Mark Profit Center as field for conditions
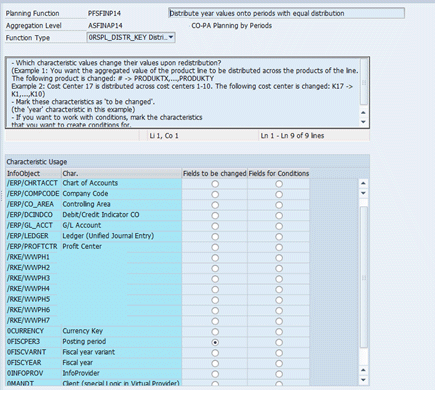 point(279,247)
